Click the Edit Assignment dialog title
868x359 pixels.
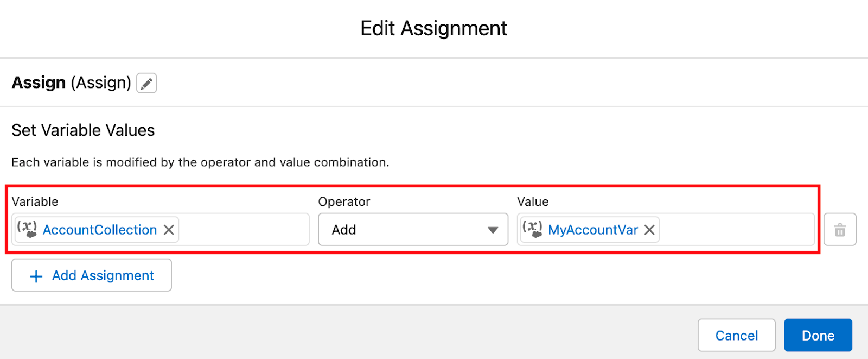tap(433, 28)
